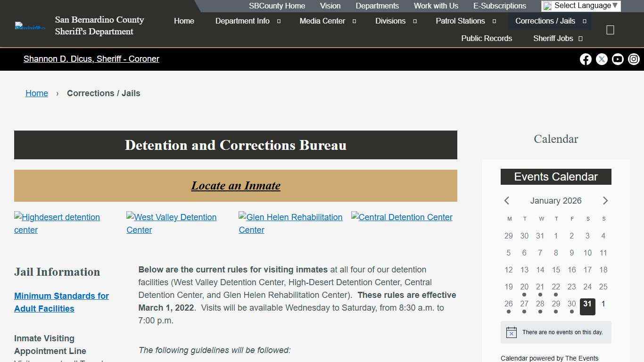
Task: Click the search magnifier icon
Action: [610, 29]
